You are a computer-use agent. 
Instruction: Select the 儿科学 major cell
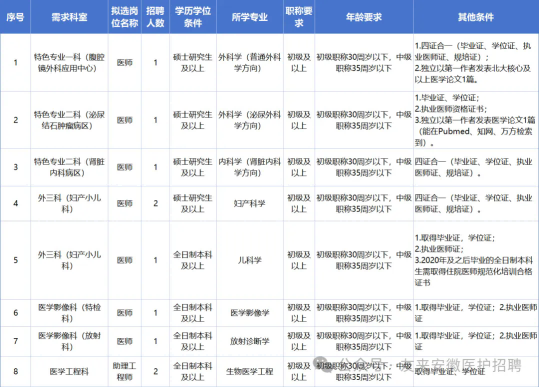tap(250, 260)
